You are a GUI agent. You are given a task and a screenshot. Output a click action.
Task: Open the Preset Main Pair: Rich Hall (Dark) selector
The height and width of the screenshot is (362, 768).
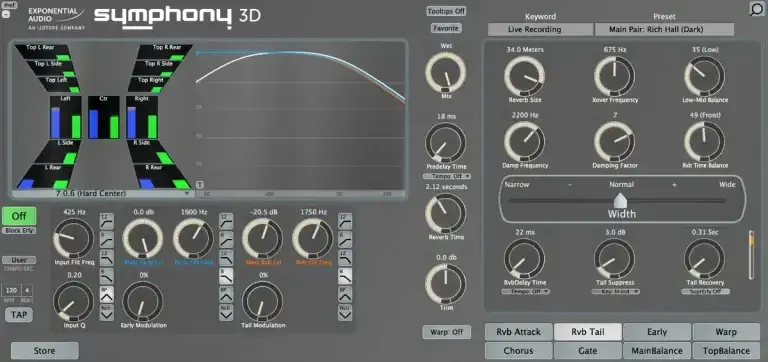coord(664,29)
